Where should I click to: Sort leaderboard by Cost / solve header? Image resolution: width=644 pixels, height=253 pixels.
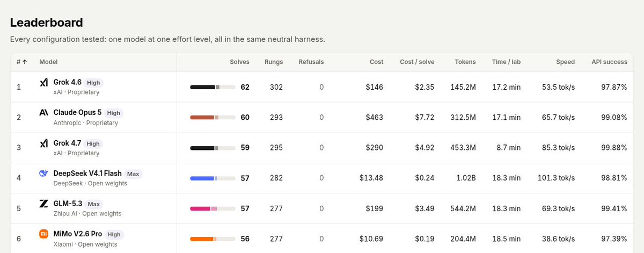coord(417,62)
